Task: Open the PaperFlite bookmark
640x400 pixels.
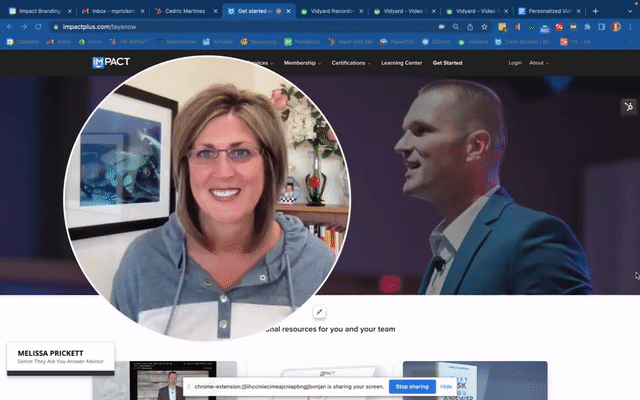Action: 398,42
